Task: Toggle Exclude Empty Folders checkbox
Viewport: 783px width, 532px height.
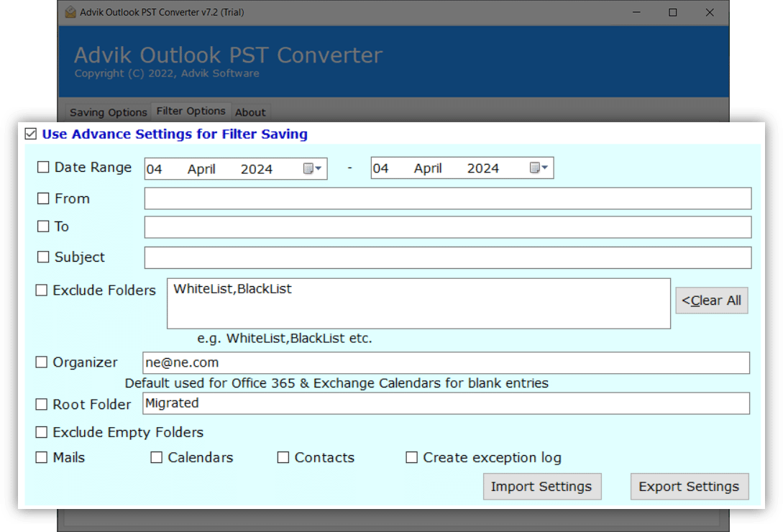Action: (42, 432)
